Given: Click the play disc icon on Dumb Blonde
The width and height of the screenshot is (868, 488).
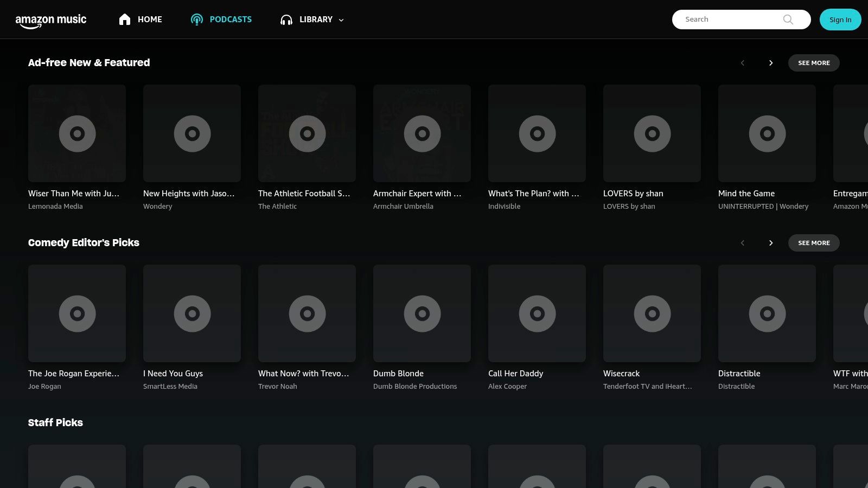Looking at the screenshot, I should tap(422, 313).
